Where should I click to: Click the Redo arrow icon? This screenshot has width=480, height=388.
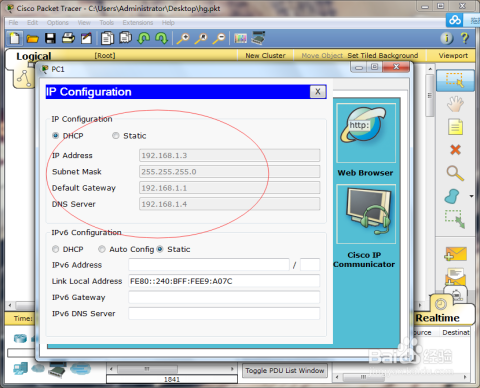point(162,38)
